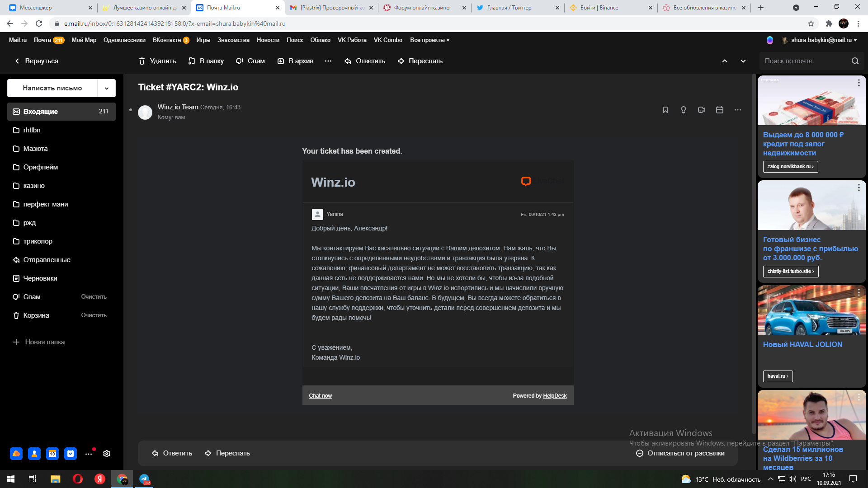Click В папку in the toolbar
Screen dimensions: 868x488
pos(206,61)
